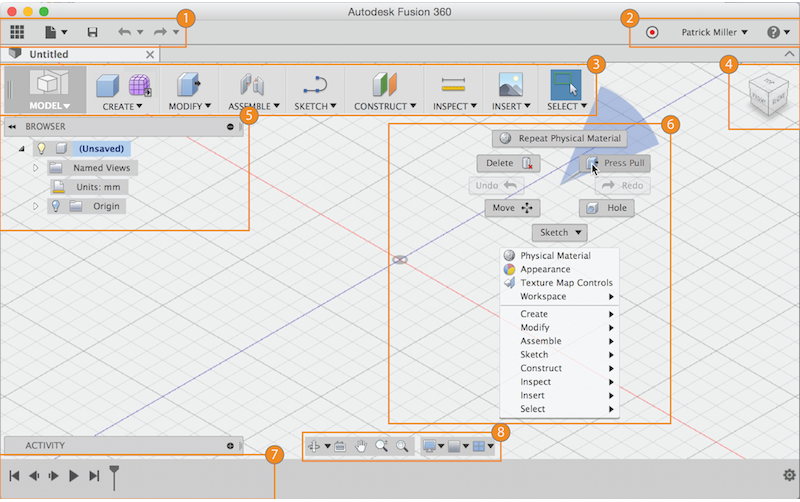
Task: Open Workspace submenu in context menu
Action: coord(560,296)
